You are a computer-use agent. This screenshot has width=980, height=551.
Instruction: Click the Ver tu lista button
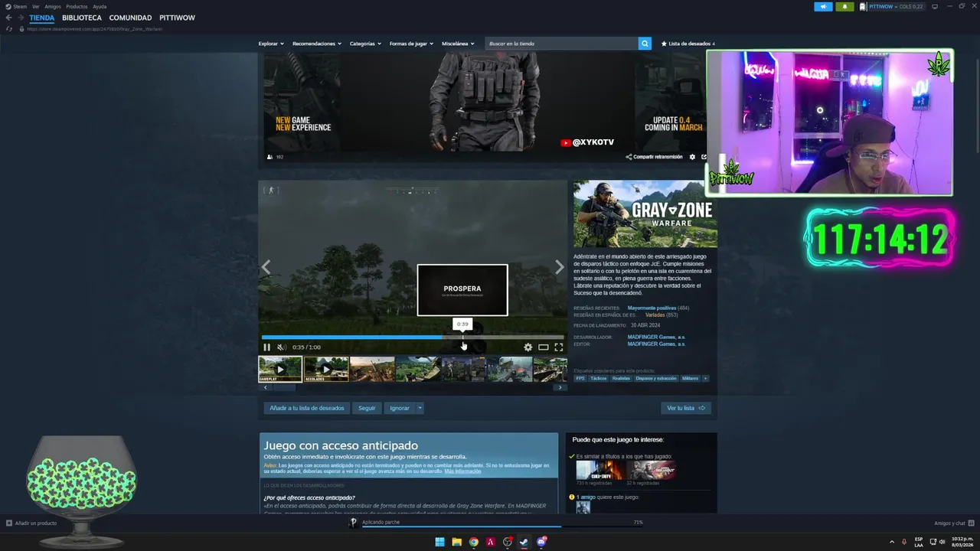pyautogui.click(x=686, y=408)
